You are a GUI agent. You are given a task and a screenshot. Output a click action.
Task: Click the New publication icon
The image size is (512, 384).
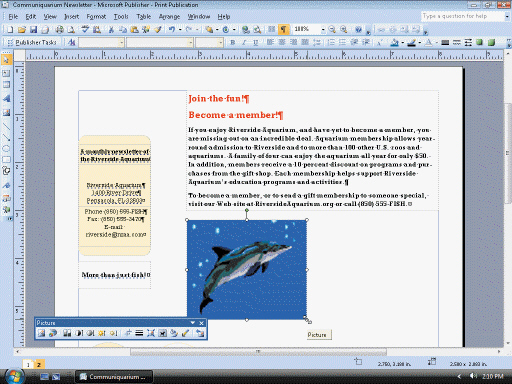pyautogui.click(x=10, y=30)
